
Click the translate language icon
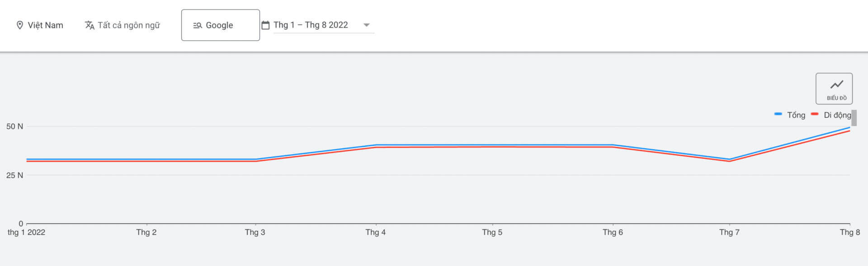coord(90,25)
